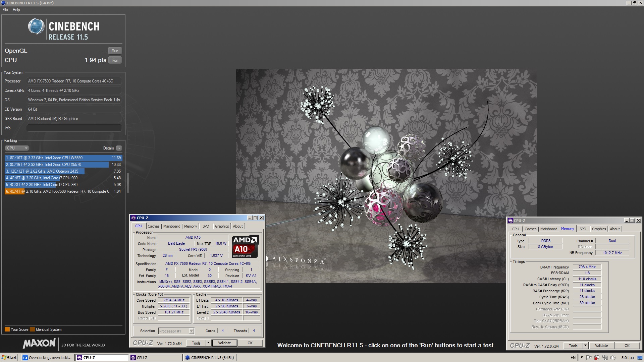Image resolution: width=644 pixels, height=362 pixels.
Task: Expand Tools dropdown arrow in right CPU-Z
Action: coord(585,346)
